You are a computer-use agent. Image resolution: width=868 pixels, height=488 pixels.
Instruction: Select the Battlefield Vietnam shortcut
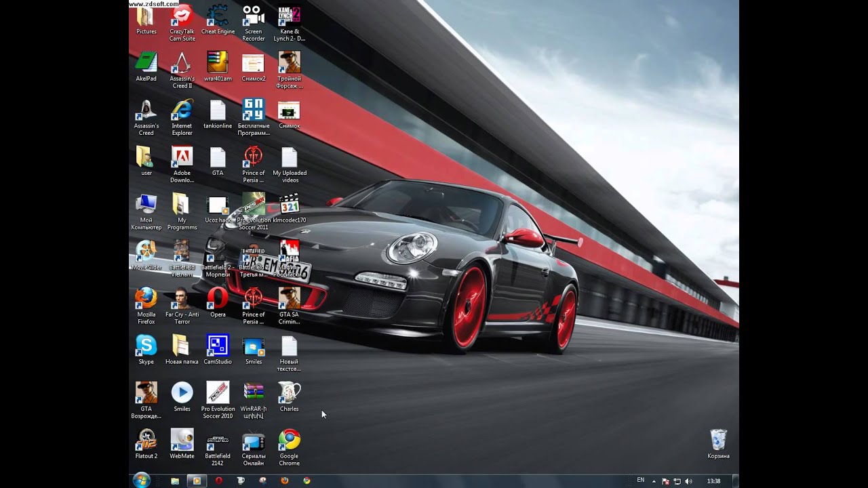pyautogui.click(x=182, y=259)
